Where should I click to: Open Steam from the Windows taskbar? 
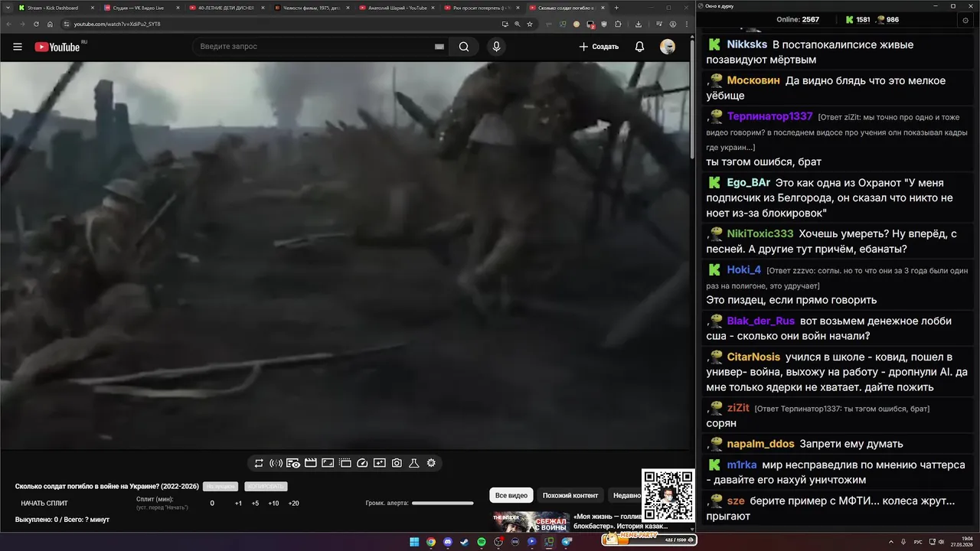[465, 542]
